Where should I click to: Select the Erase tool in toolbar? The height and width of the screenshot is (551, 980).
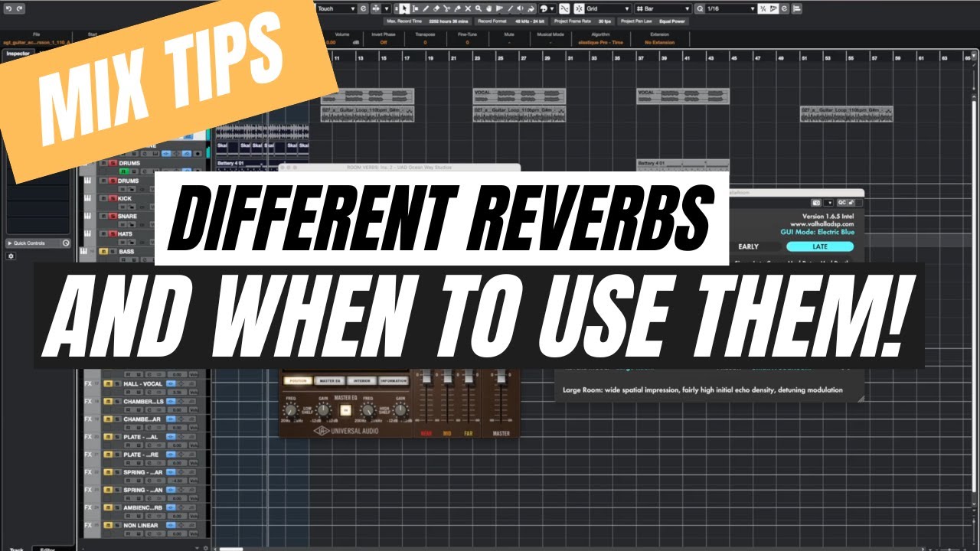tap(436, 8)
